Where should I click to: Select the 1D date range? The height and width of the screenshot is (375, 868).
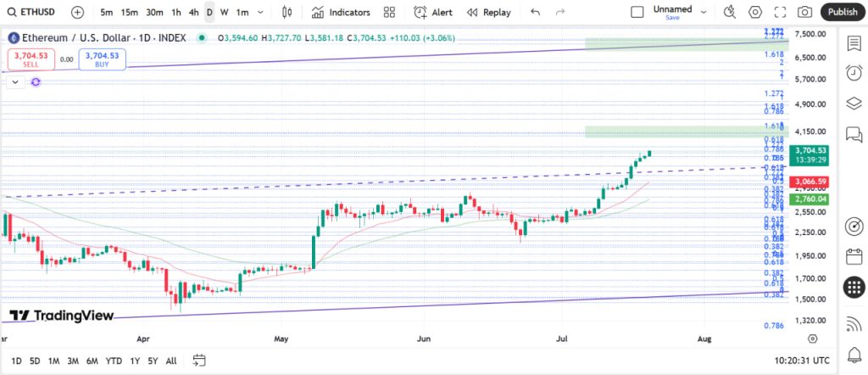pos(16,361)
